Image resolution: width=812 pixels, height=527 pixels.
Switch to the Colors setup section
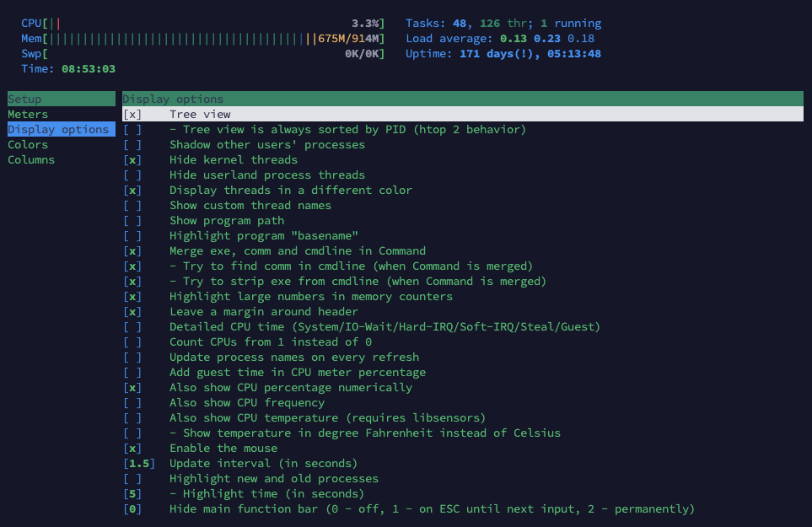pos(28,145)
